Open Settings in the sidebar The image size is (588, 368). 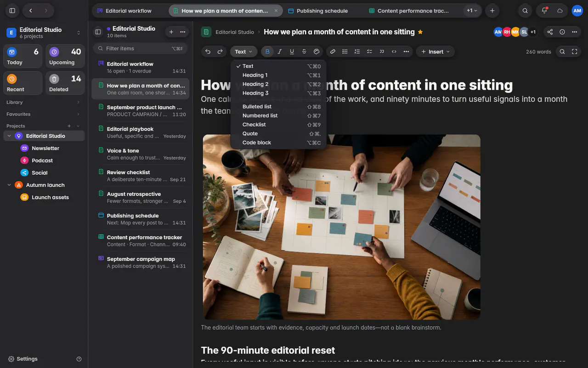[23, 359]
